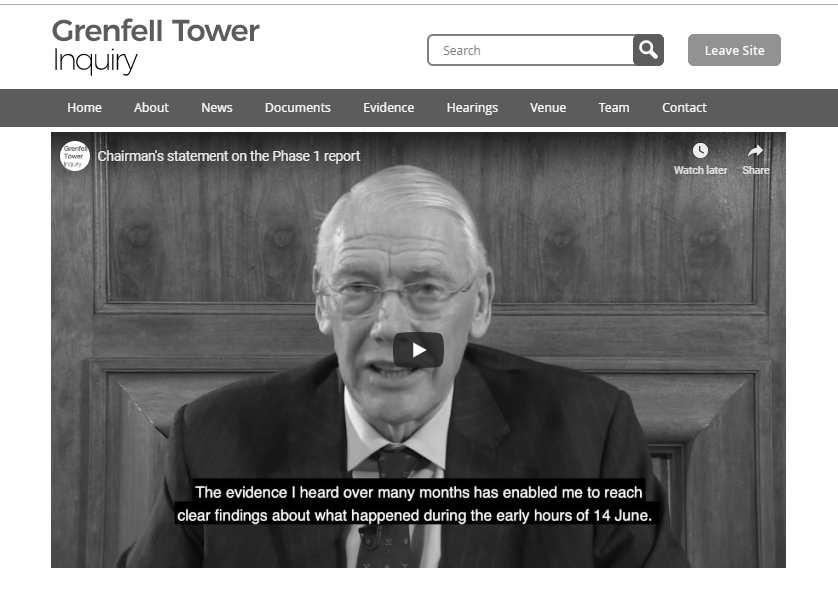Go to the About page
The width and height of the screenshot is (838, 602).
151,107
